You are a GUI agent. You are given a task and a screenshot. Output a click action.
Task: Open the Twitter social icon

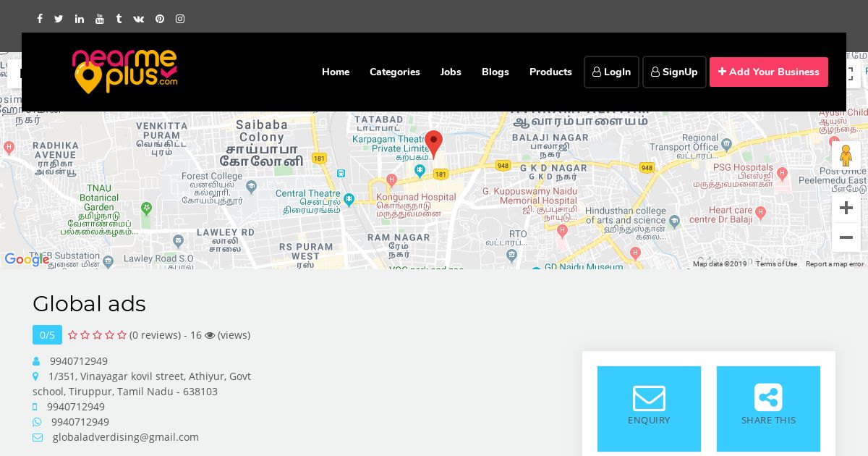[x=59, y=19]
